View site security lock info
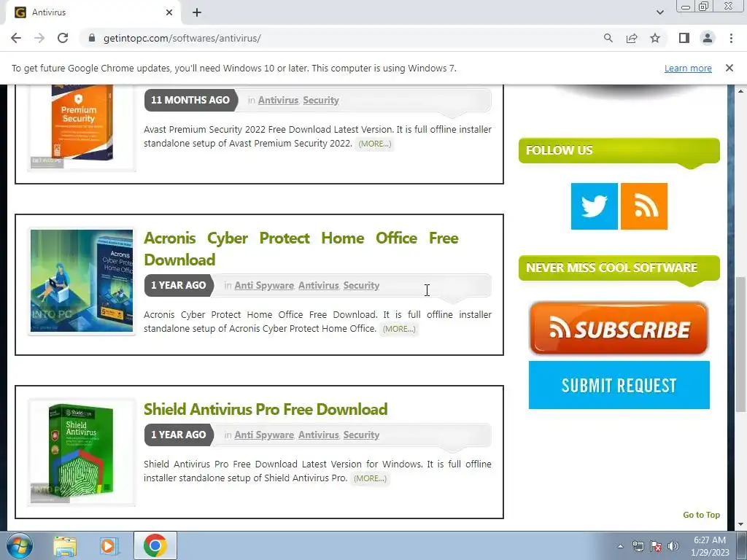Image resolution: width=747 pixels, height=560 pixels. point(92,38)
